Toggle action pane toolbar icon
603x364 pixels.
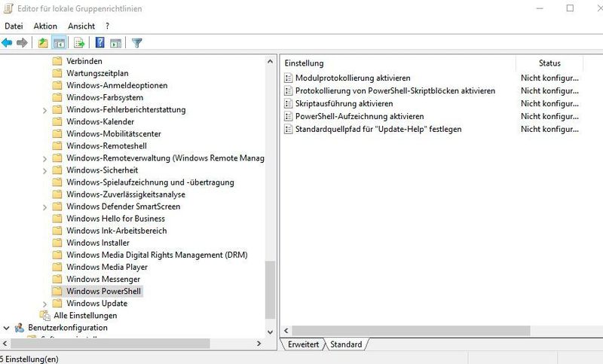[115, 43]
